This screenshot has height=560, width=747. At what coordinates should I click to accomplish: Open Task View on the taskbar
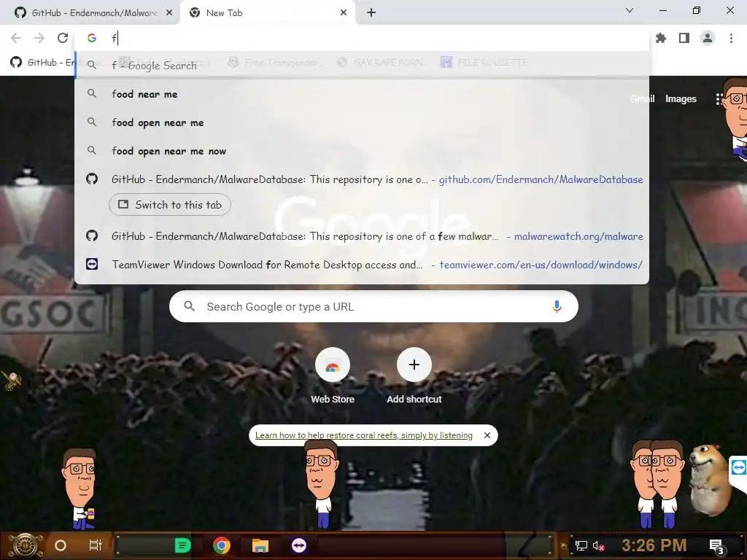point(96,545)
